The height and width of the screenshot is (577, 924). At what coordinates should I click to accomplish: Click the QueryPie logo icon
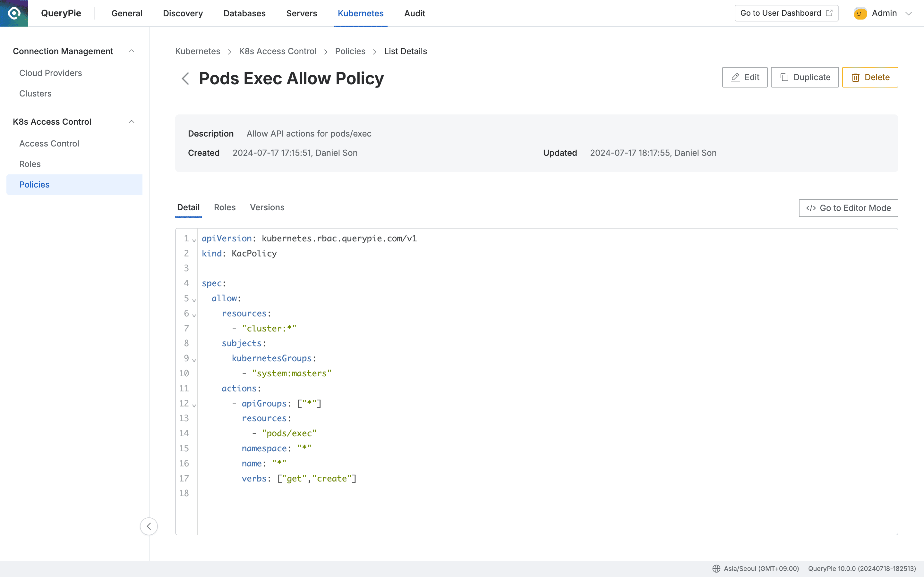[x=14, y=13]
